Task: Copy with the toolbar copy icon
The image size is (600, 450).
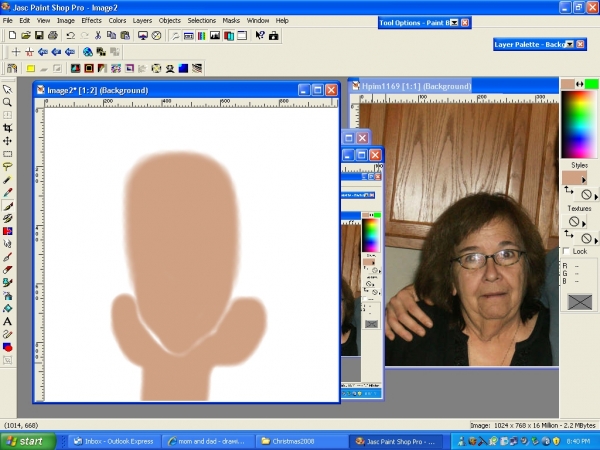Action: click(x=111, y=36)
